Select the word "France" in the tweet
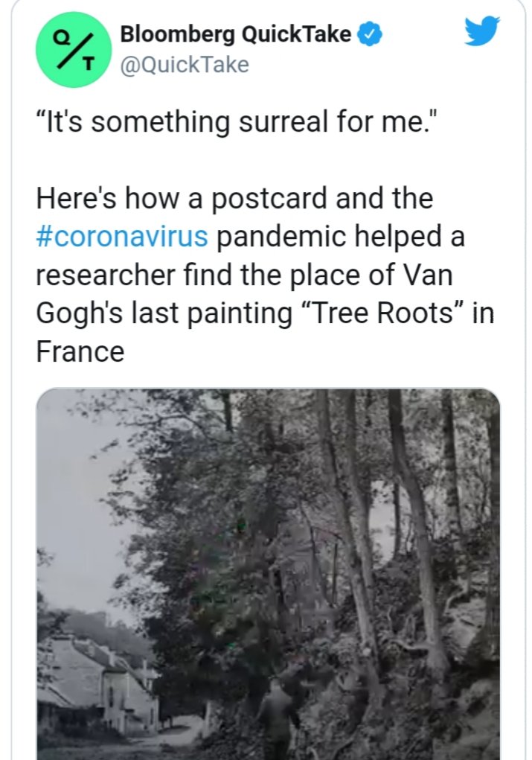This screenshot has height=760, width=532. pos(80,351)
